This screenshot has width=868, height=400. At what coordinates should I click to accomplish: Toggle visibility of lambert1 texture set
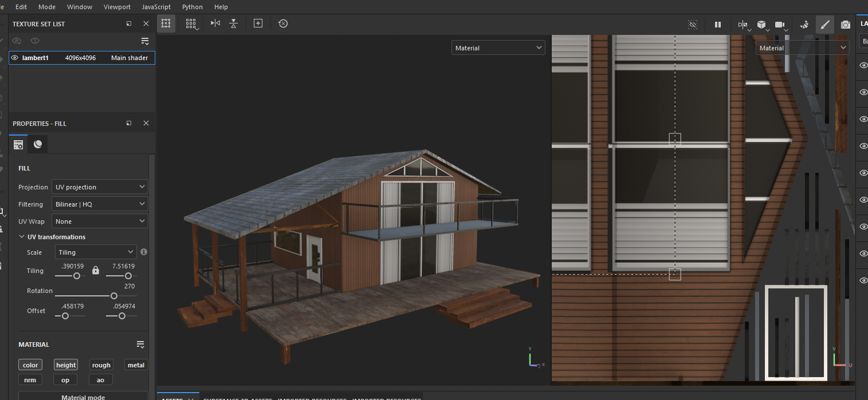[x=15, y=58]
